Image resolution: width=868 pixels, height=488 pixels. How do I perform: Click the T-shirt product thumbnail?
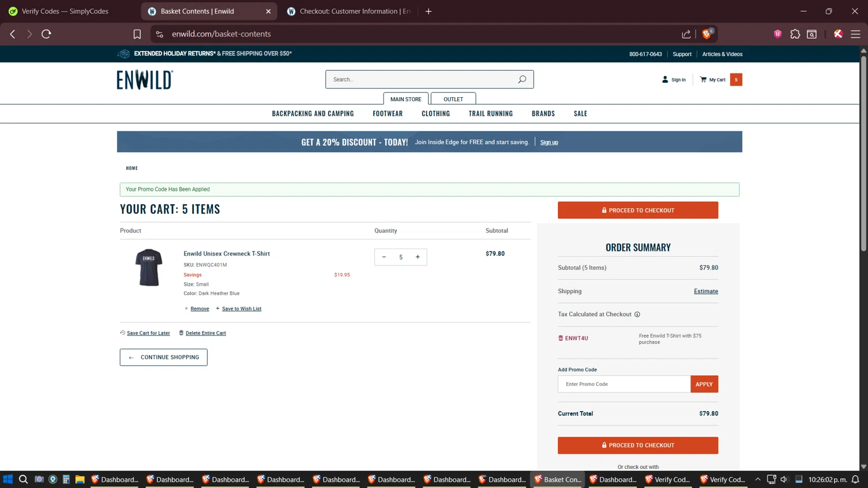[149, 267]
